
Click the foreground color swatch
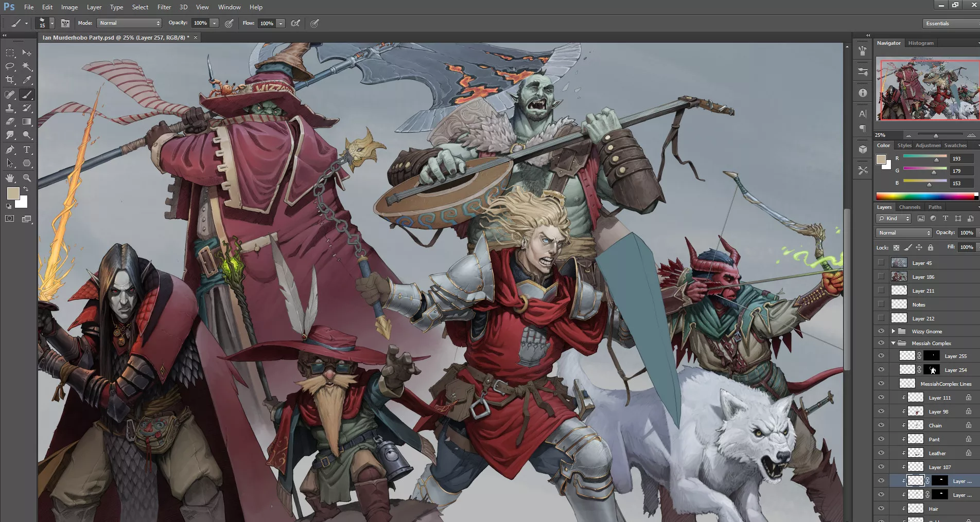pos(13,193)
